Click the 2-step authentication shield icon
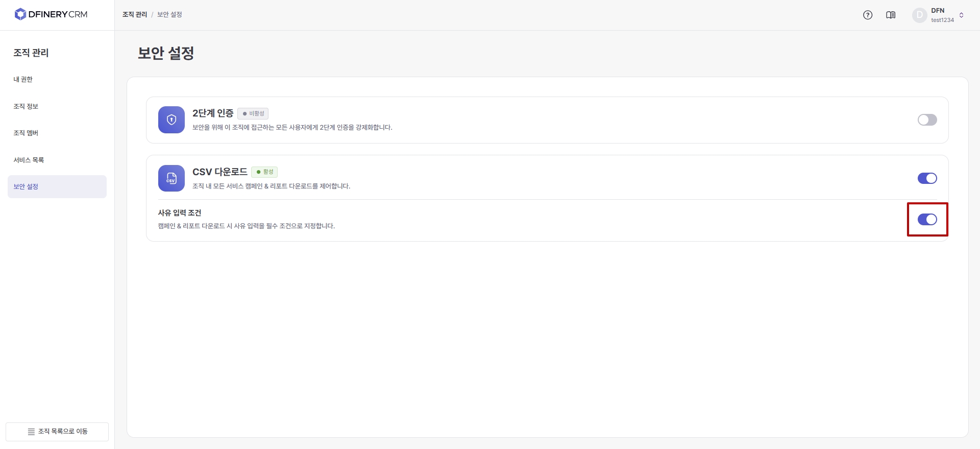The width and height of the screenshot is (980, 449). pyautogui.click(x=171, y=120)
